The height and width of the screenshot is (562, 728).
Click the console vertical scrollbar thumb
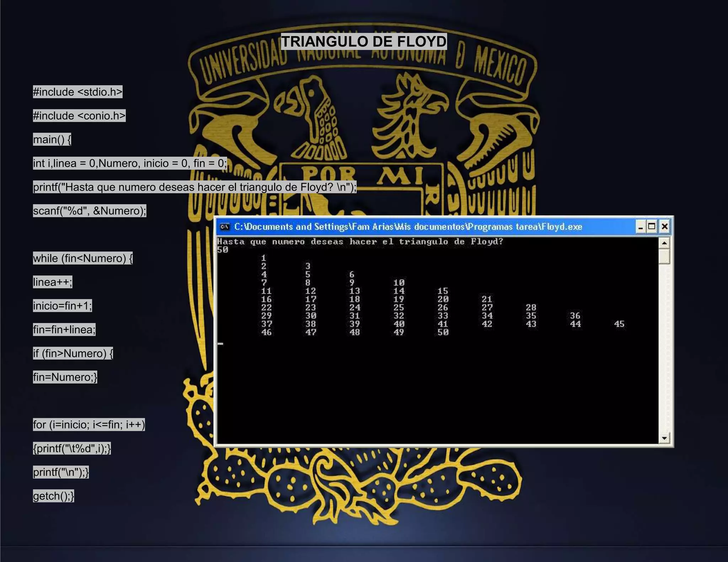point(664,256)
